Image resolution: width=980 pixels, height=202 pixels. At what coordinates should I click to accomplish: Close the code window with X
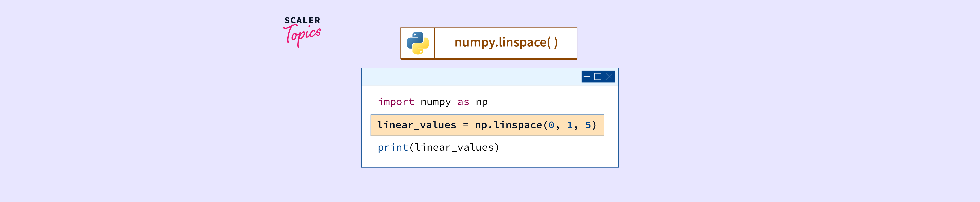click(x=609, y=77)
